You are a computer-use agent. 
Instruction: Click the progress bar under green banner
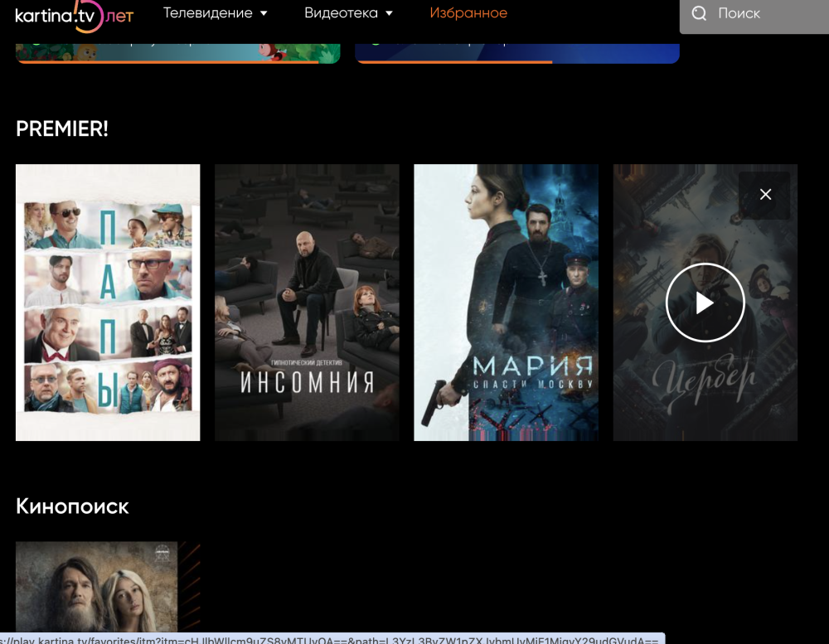(x=166, y=61)
